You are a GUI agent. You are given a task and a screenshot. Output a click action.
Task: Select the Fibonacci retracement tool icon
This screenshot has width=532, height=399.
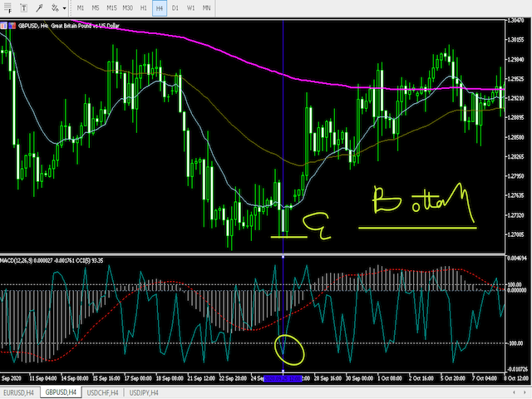click(7, 7)
